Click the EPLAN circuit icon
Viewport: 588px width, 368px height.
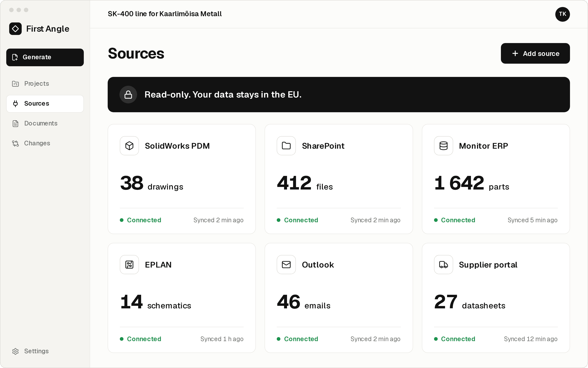point(129,265)
